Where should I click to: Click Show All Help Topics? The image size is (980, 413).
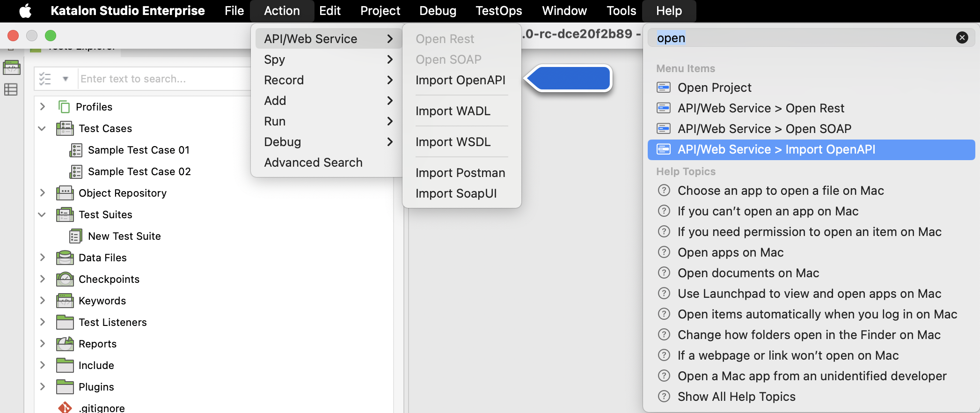click(736, 396)
